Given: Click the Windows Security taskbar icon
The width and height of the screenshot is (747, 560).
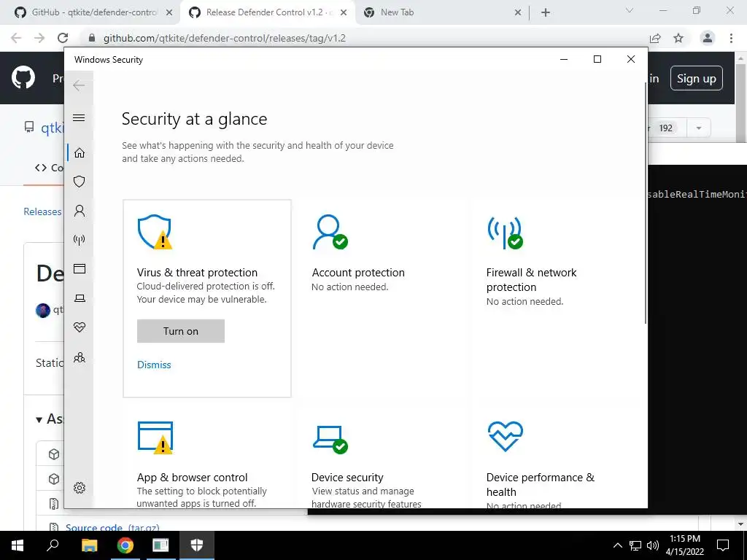Looking at the screenshot, I should (x=197, y=545).
